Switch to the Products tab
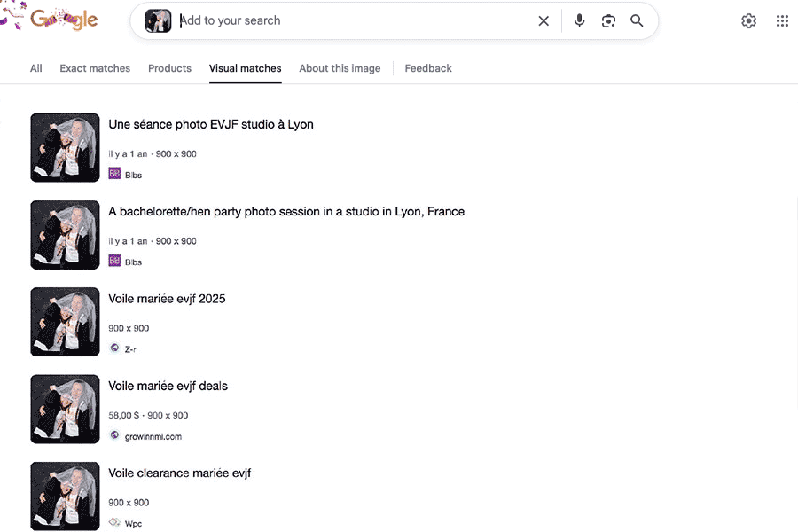The image size is (798, 532). [169, 68]
